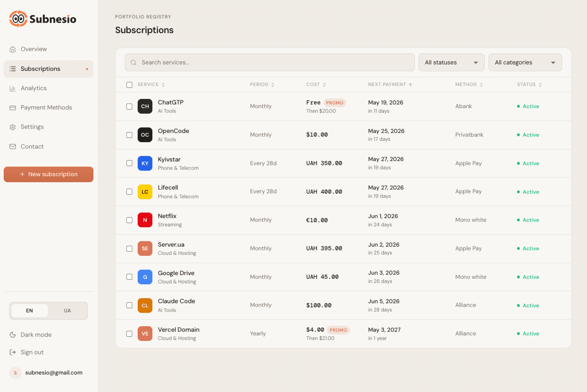Click the New subscription button
The width and height of the screenshot is (587, 392).
coord(49,174)
